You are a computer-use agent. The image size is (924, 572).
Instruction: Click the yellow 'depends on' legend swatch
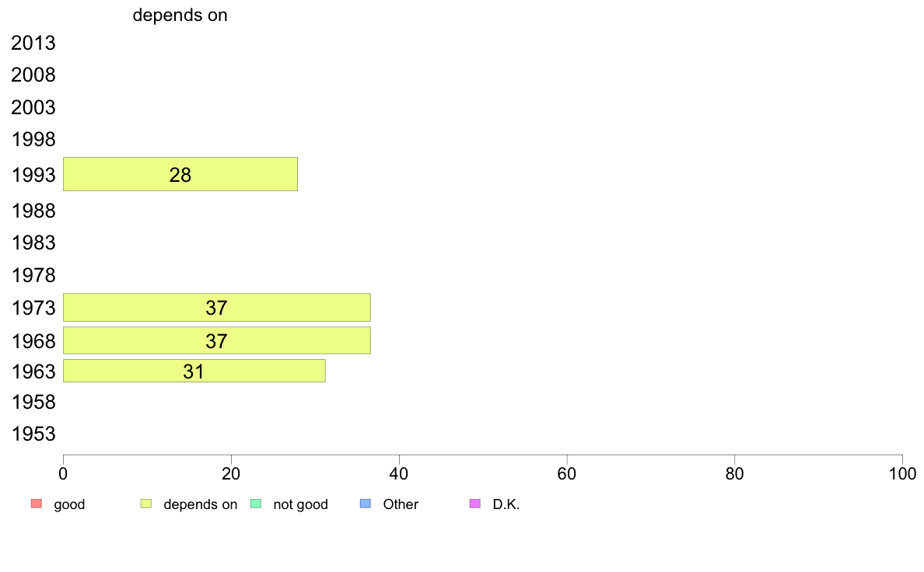(x=146, y=504)
